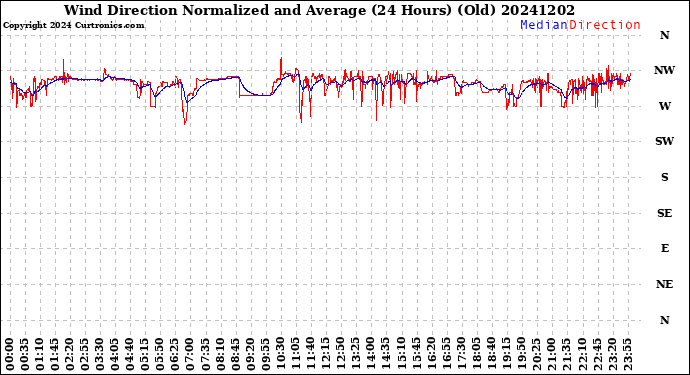
Task: Click the 06:25 time label
Action: click(175, 355)
